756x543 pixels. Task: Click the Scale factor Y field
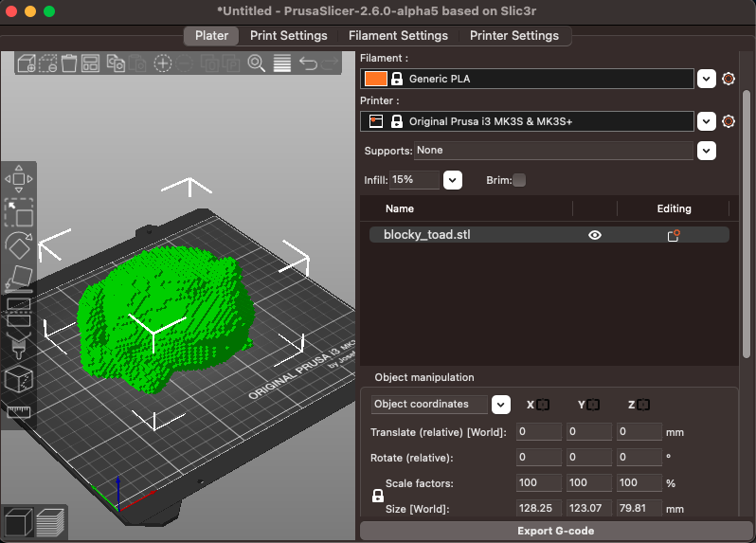coord(588,482)
